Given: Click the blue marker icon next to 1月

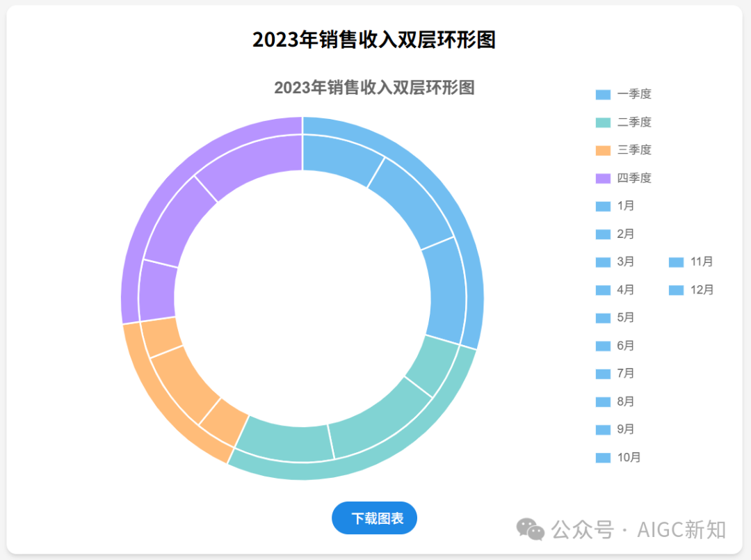Looking at the screenshot, I should 601,206.
